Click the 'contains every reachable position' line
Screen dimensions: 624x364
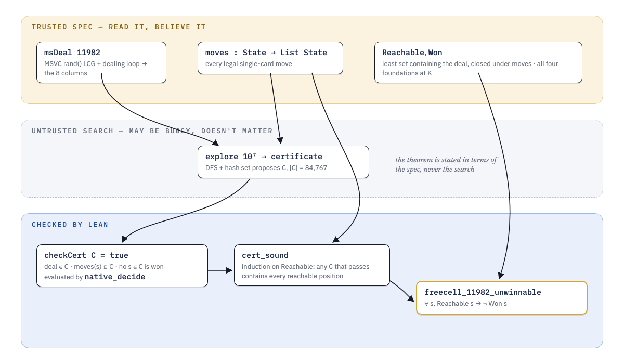tap(293, 276)
